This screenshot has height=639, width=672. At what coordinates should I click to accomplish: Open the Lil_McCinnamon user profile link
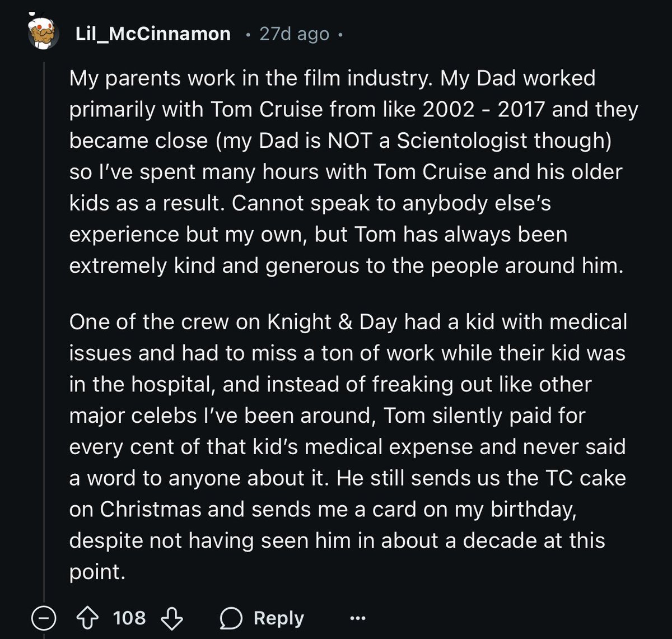(153, 34)
